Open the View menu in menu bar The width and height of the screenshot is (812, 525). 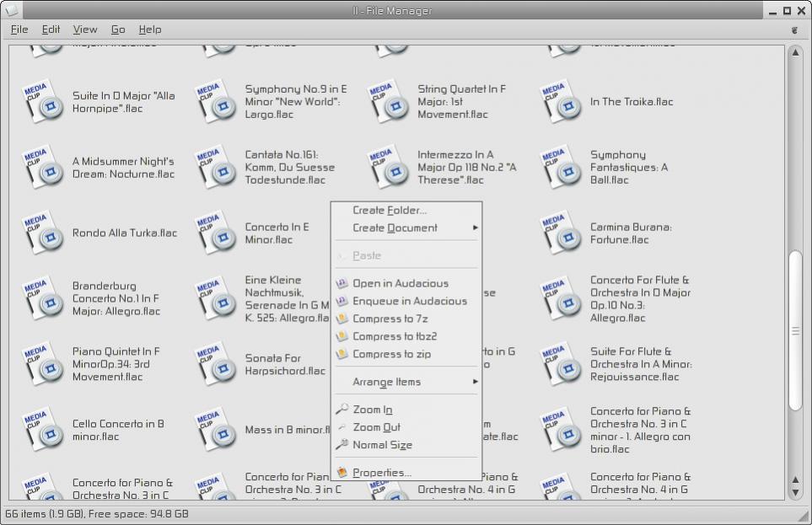(x=84, y=29)
